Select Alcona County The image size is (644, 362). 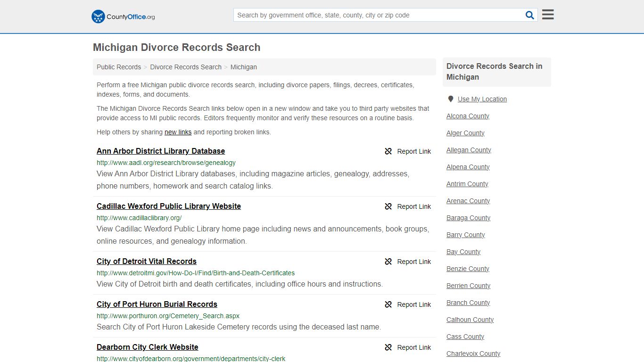468,116
